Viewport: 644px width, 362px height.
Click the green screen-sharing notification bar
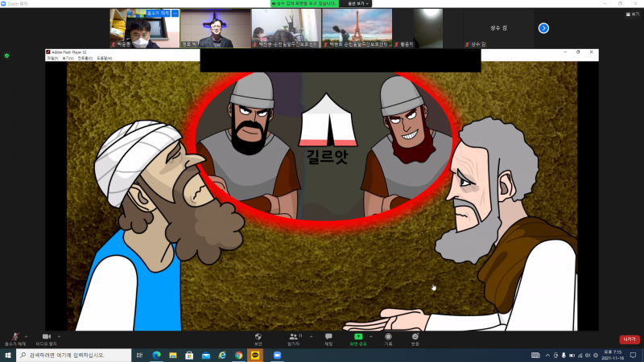tap(304, 3)
